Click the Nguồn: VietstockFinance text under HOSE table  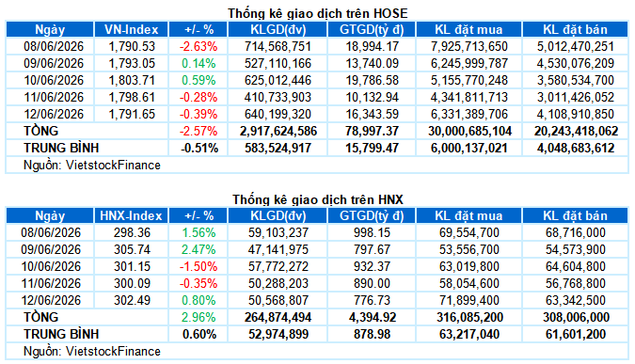[x=92, y=166]
